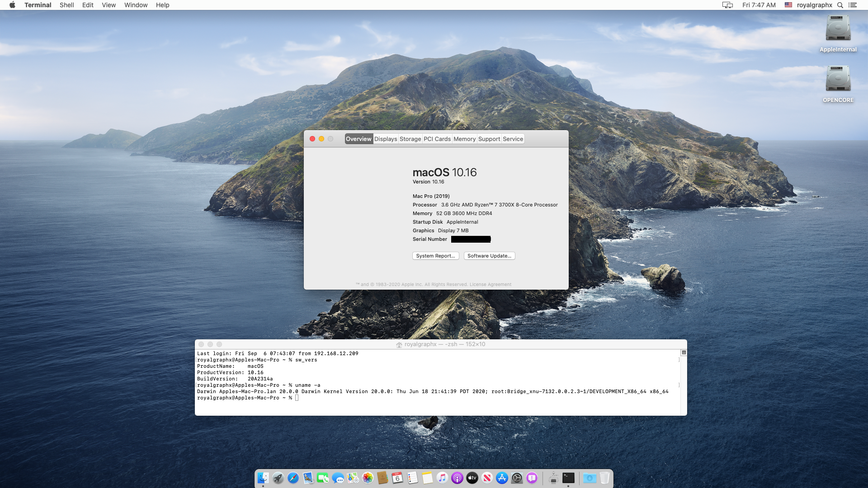Click Software Update button
The image size is (868, 488).
pos(490,256)
